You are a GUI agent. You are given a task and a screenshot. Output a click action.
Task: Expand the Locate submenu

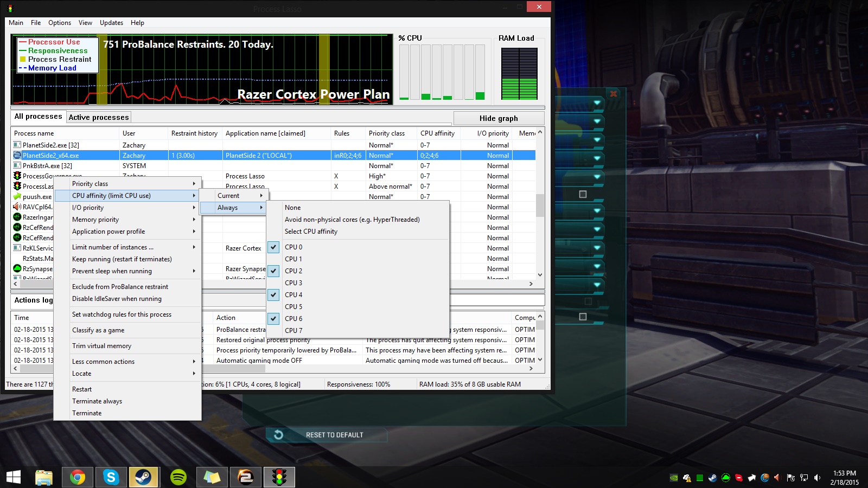(x=127, y=374)
